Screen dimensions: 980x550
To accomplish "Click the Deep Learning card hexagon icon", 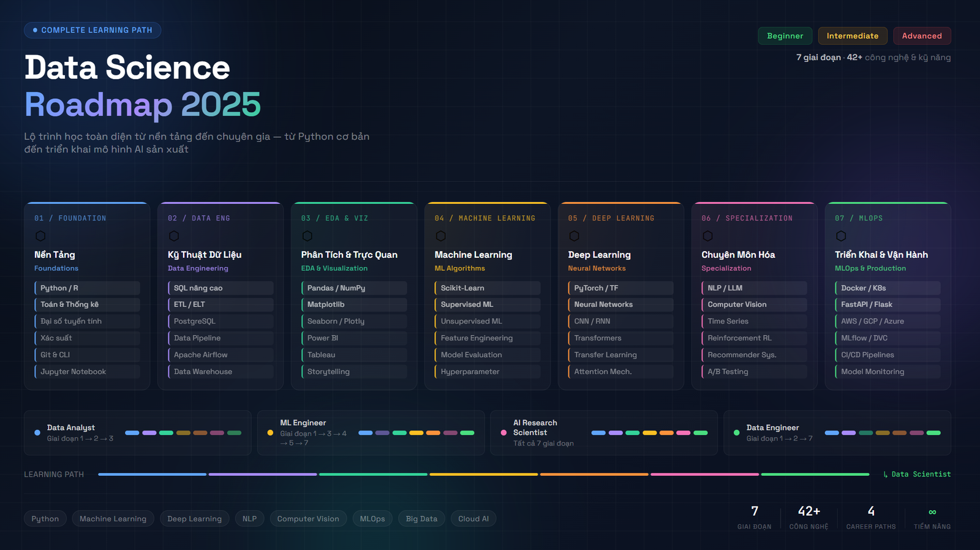I will pos(574,236).
